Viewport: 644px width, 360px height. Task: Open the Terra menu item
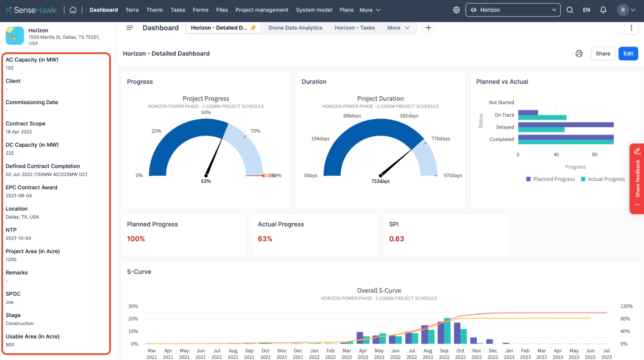pos(132,10)
